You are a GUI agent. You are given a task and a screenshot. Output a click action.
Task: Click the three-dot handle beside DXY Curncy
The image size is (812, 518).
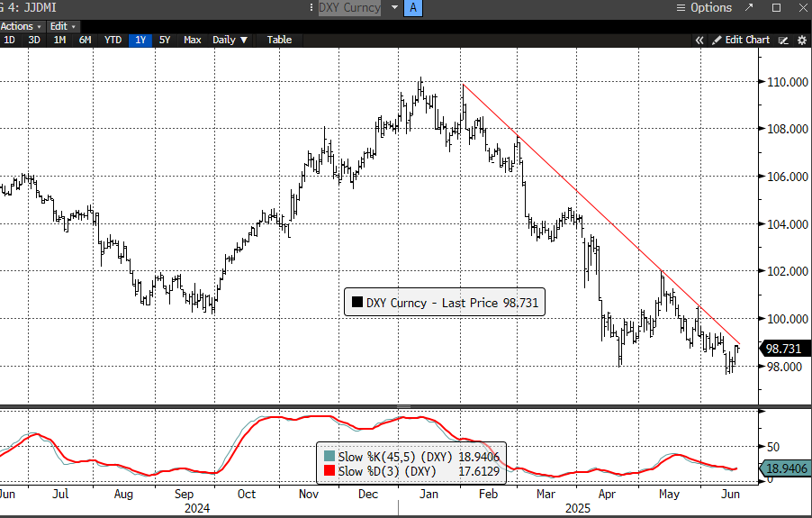[311, 8]
